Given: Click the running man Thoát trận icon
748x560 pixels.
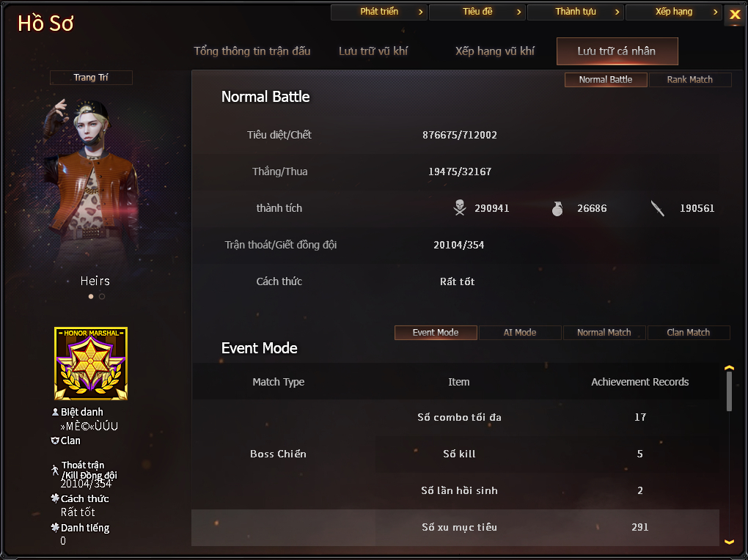Looking at the screenshot, I should coord(55,470).
